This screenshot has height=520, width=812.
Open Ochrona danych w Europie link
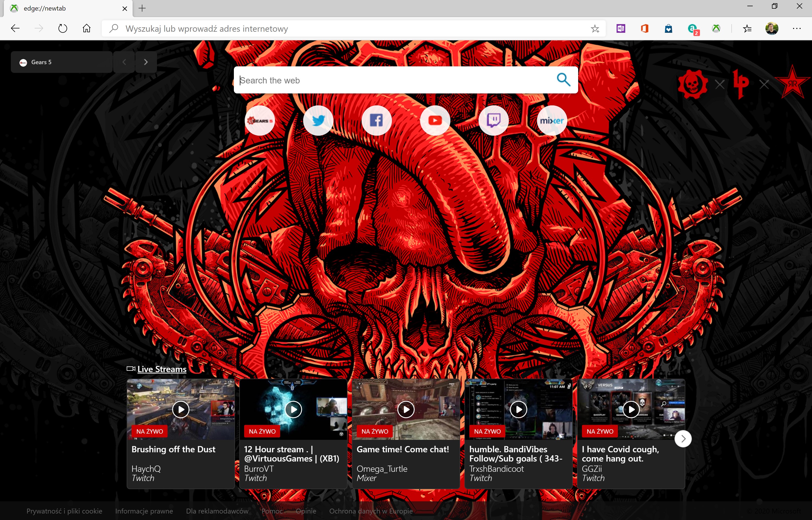click(x=371, y=511)
